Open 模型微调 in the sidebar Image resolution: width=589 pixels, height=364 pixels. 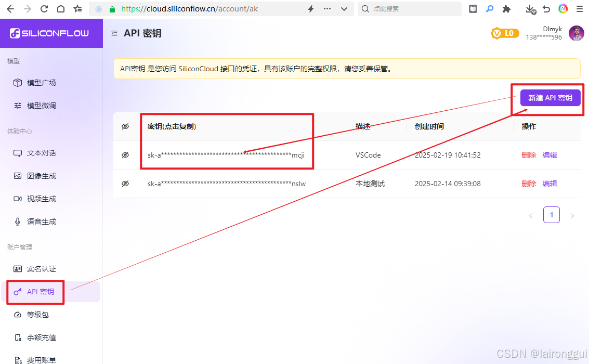point(51,106)
